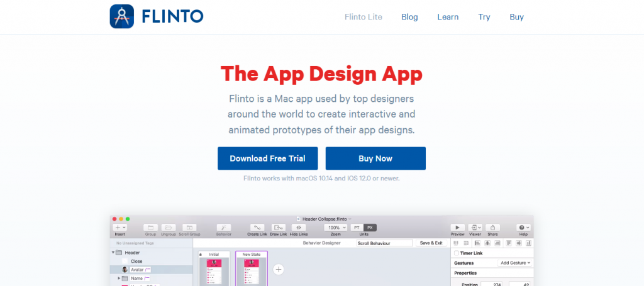The width and height of the screenshot is (644, 286).
Task: Click the Preview play icon
Action: (458, 228)
